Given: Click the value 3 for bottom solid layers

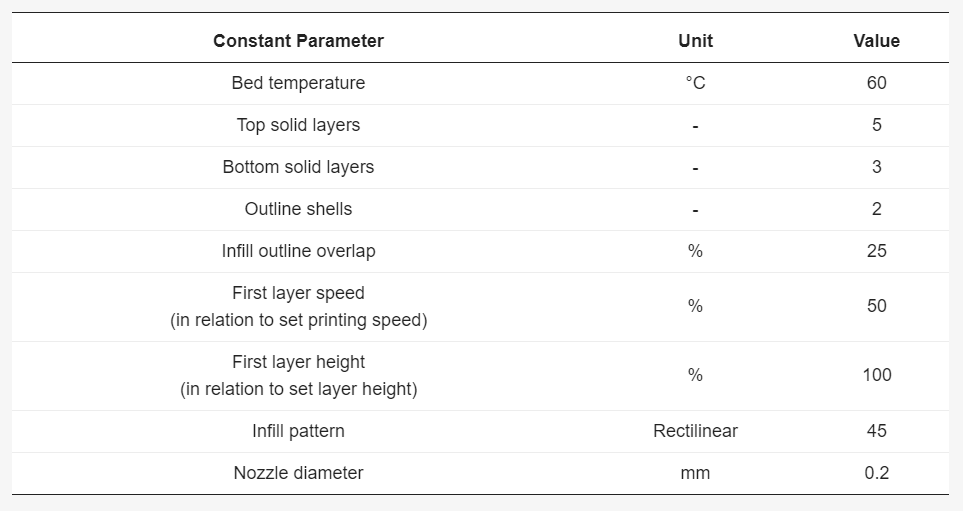Looking at the screenshot, I should (x=876, y=167).
